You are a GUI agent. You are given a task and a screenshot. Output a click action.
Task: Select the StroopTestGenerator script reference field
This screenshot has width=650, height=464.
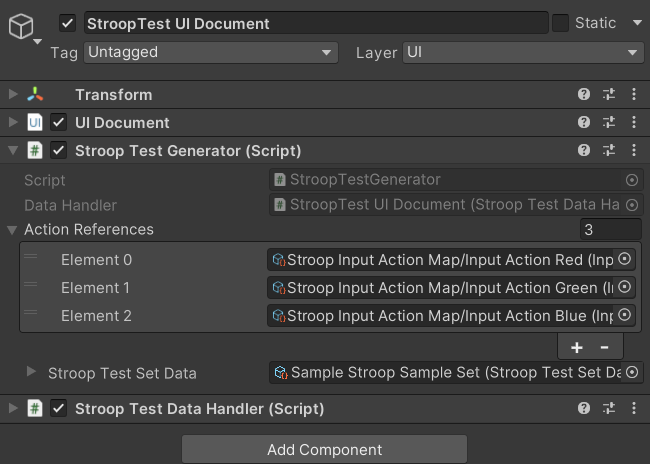[456, 180]
